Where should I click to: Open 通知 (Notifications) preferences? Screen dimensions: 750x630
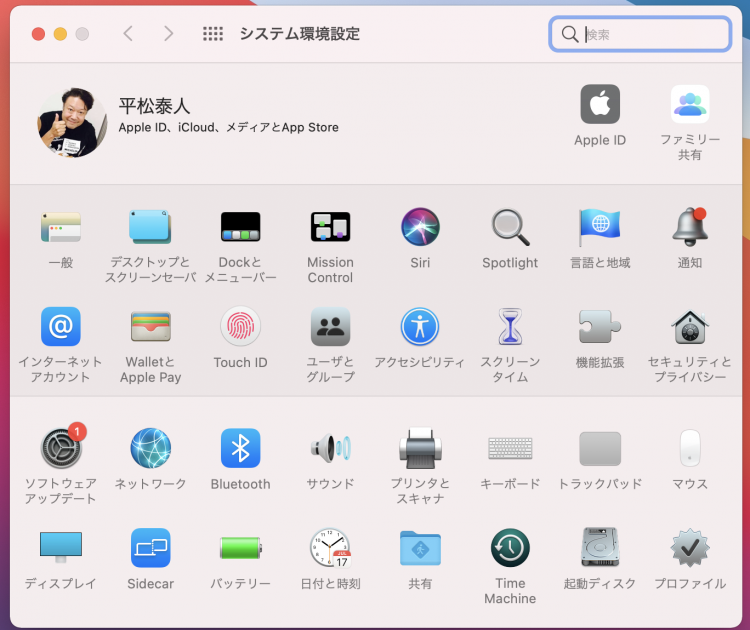[690, 227]
